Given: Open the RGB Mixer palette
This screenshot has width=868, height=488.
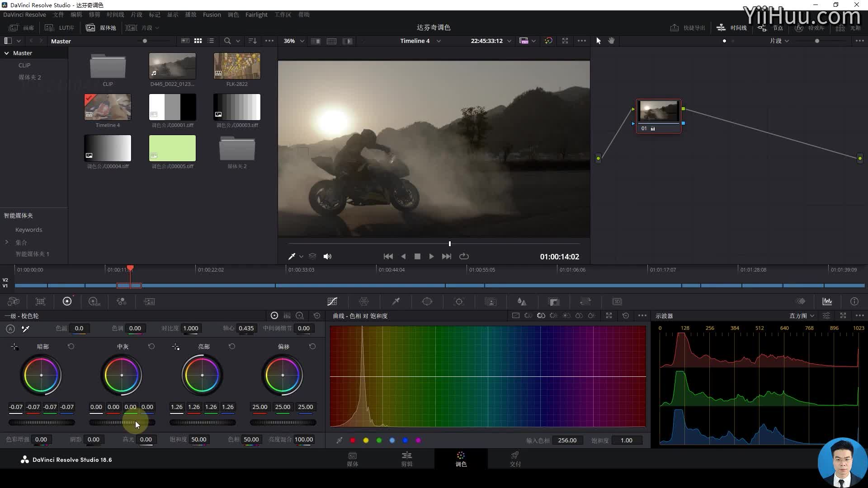Looking at the screenshot, I should click(x=121, y=301).
